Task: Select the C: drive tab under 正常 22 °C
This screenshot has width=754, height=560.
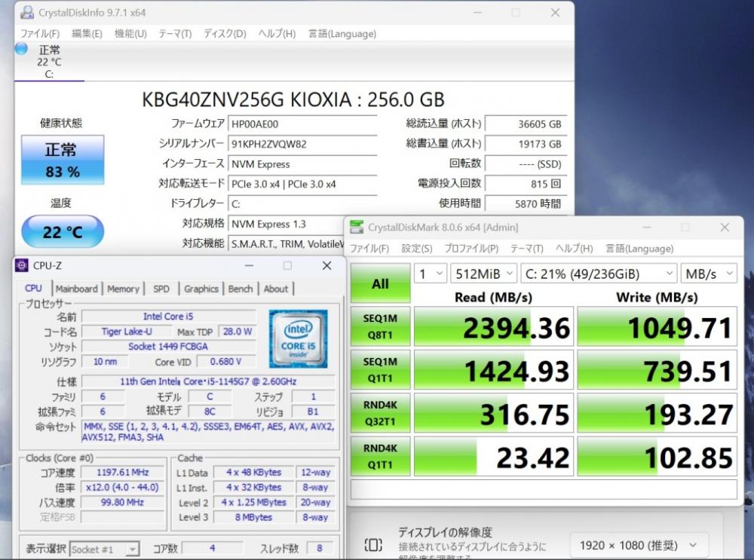Action: (49, 62)
